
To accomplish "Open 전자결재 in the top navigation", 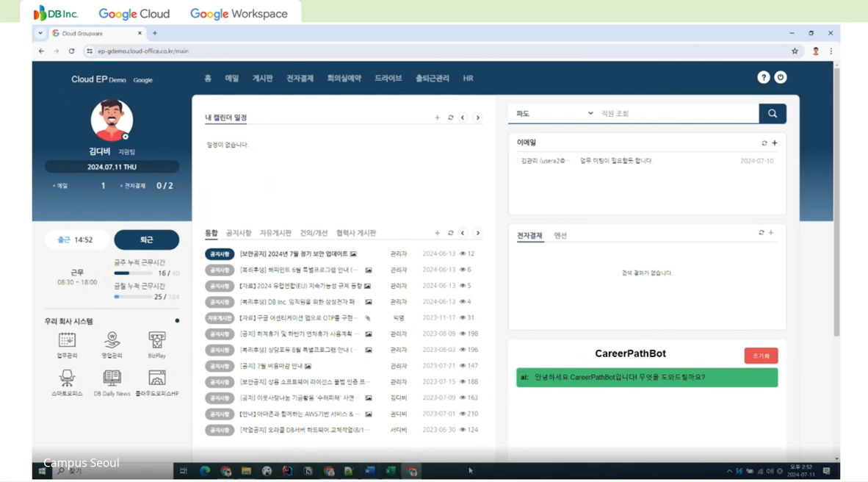I will pyautogui.click(x=300, y=78).
